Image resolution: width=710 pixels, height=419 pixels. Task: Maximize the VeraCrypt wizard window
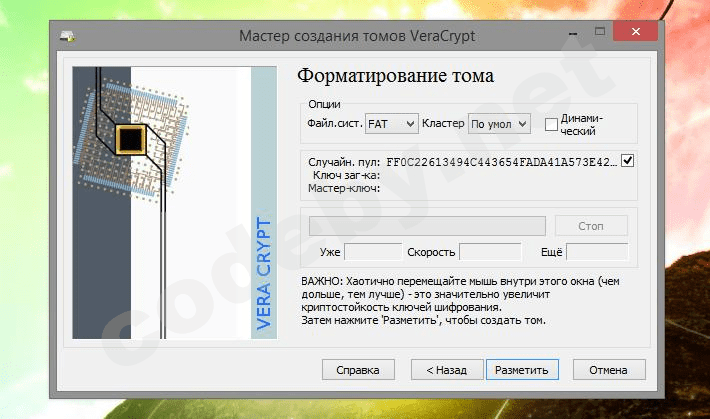[600, 31]
